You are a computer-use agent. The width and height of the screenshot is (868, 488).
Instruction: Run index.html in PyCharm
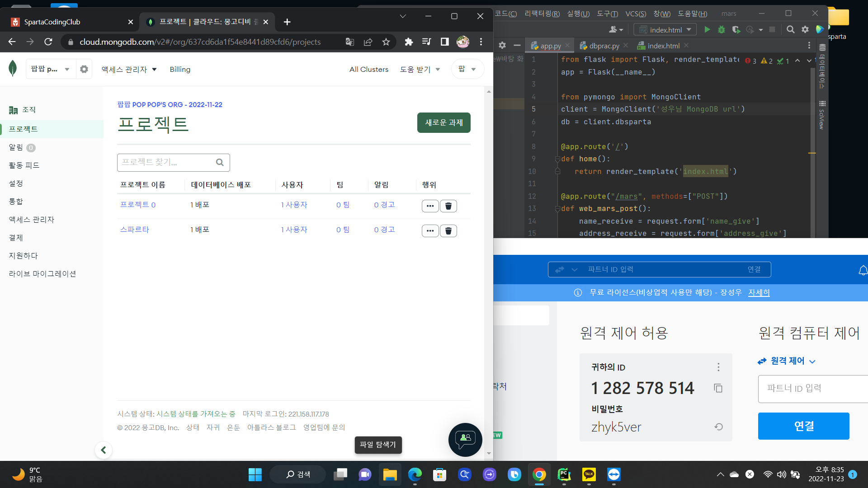pos(707,30)
